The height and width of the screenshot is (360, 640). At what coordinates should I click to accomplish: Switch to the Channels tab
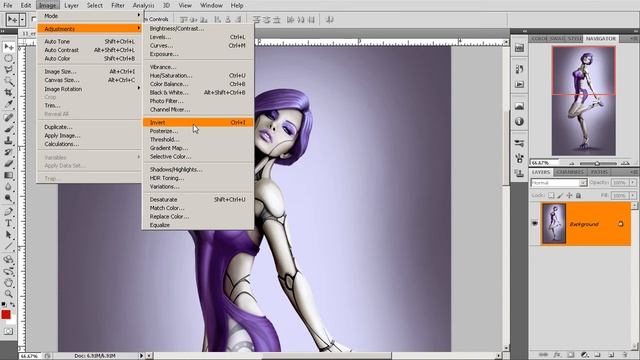tap(570, 172)
